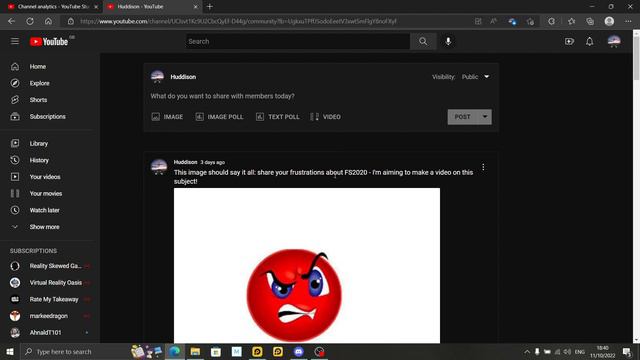Click the YouTube logo

(x=49, y=42)
